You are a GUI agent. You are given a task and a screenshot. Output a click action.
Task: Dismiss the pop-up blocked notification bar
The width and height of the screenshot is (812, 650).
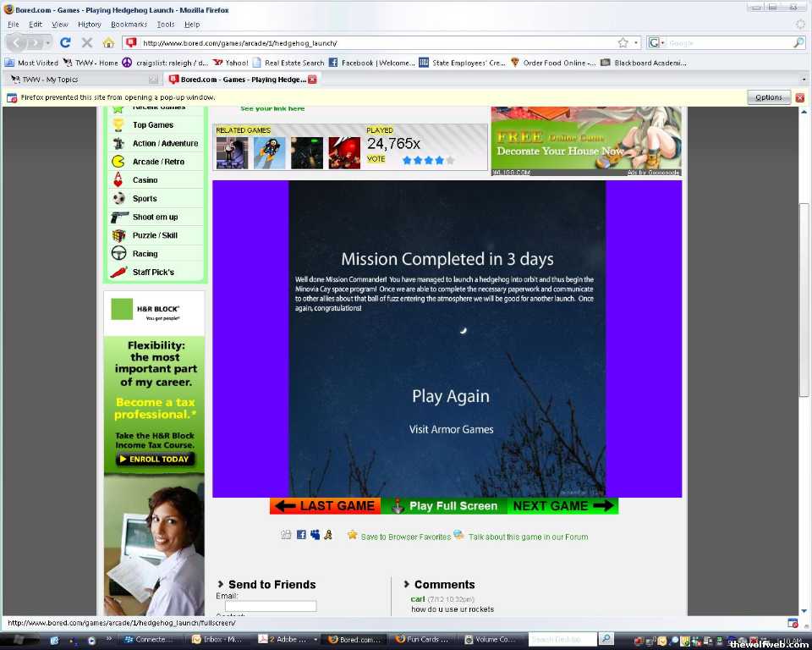(x=799, y=97)
